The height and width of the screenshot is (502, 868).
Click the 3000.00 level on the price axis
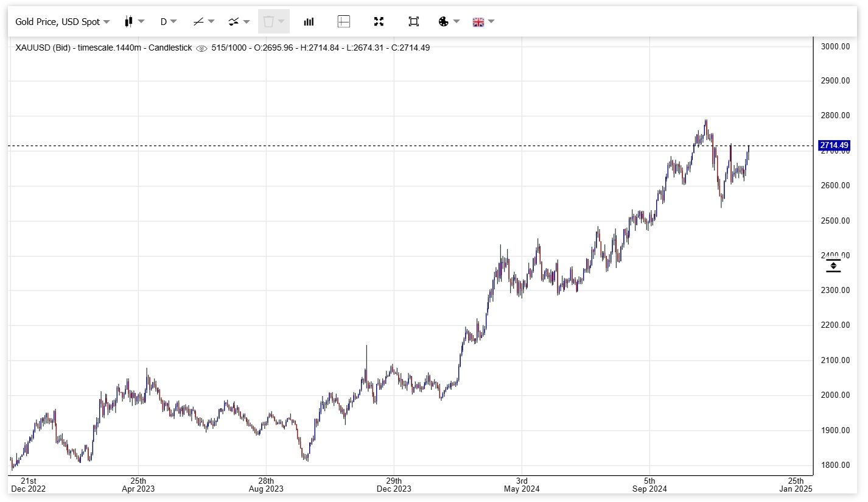pyautogui.click(x=835, y=47)
